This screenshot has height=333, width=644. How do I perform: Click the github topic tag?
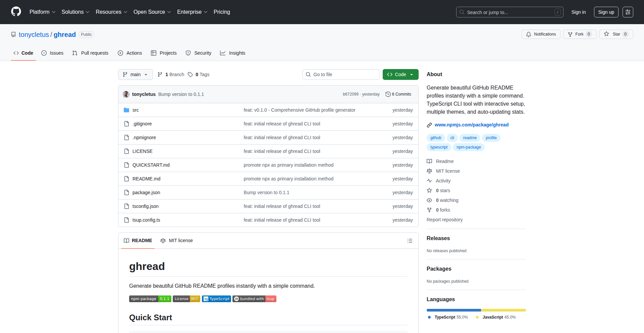436,138
